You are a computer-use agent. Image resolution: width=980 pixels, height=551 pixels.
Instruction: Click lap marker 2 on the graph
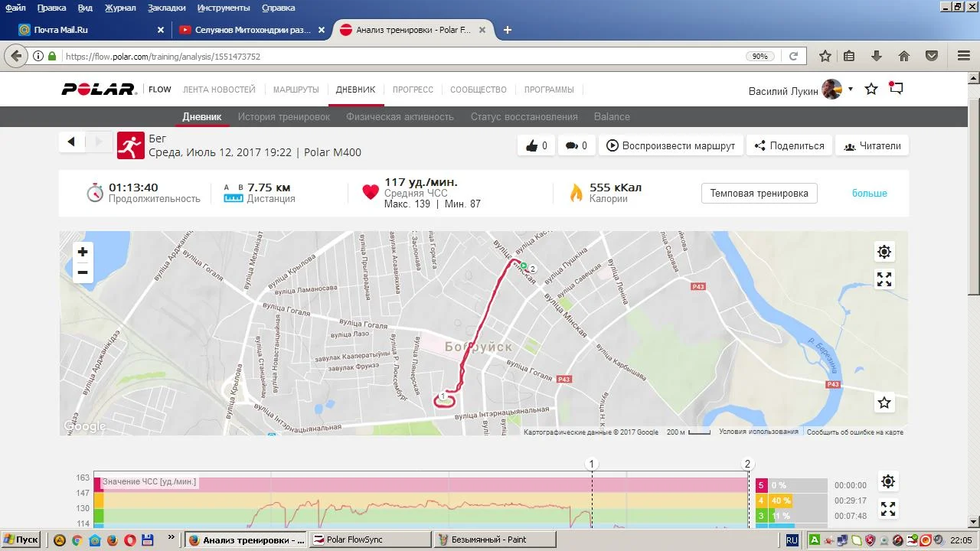pos(748,464)
